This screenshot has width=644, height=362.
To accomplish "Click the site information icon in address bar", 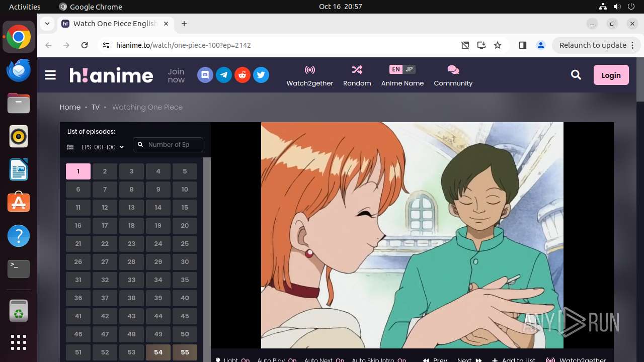I will pyautogui.click(x=106, y=45).
